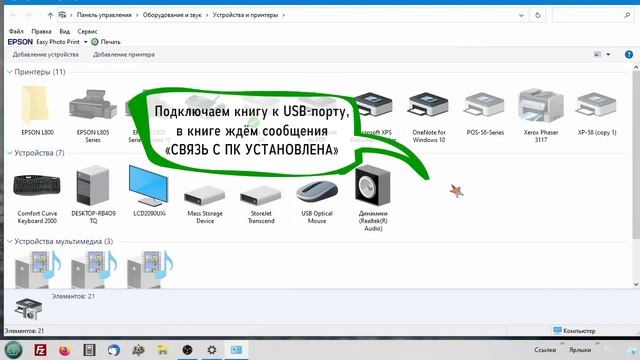Open Thunderbird from the taskbar
Screen dimensions: 640x360
click(x=114, y=350)
